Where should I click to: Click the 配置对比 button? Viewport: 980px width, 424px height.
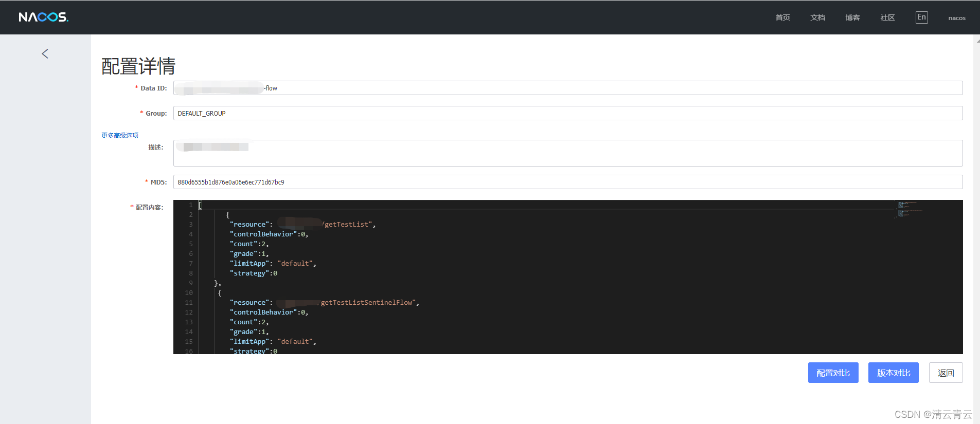click(833, 373)
